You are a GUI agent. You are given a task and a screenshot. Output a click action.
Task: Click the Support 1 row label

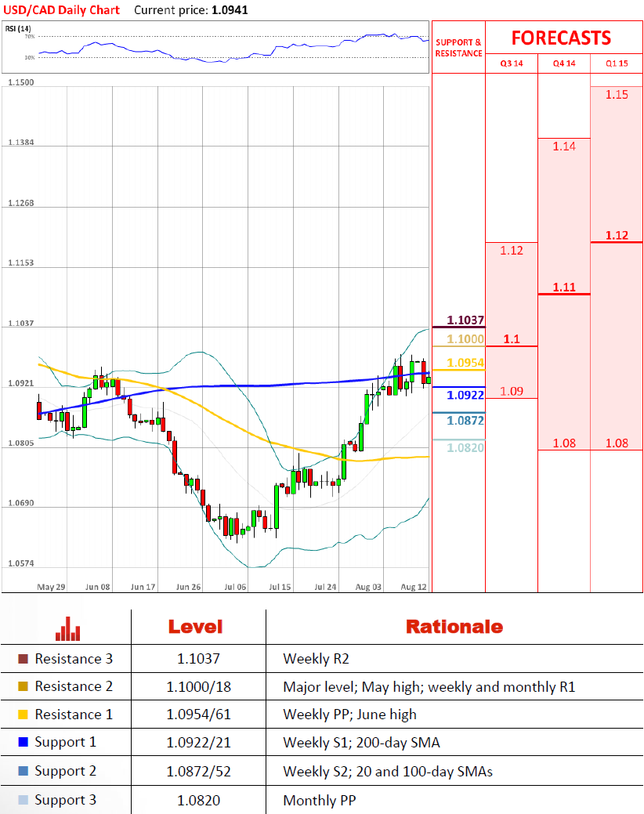pyautogui.click(x=65, y=743)
